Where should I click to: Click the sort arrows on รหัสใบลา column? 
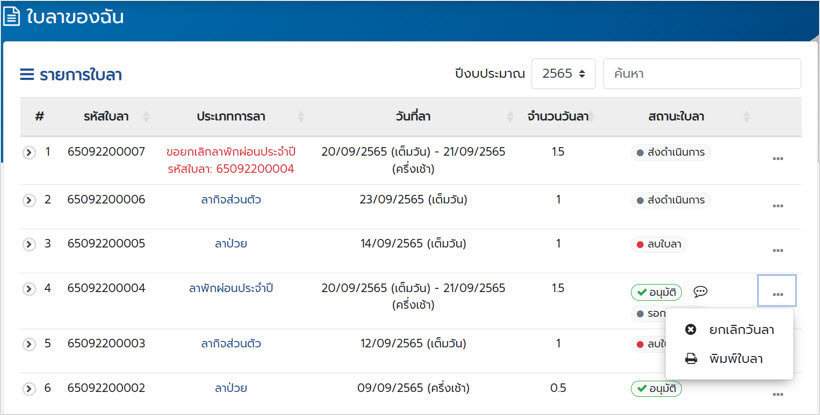(147, 117)
